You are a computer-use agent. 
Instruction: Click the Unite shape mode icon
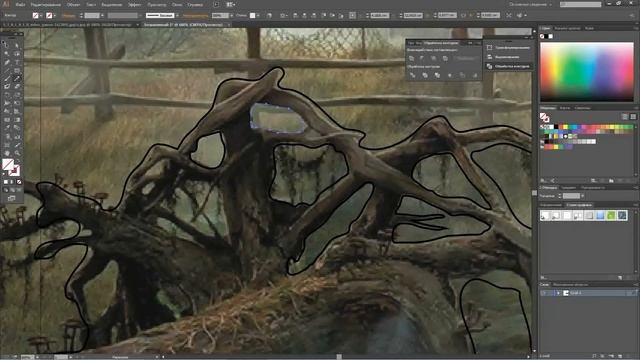[411, 58]
